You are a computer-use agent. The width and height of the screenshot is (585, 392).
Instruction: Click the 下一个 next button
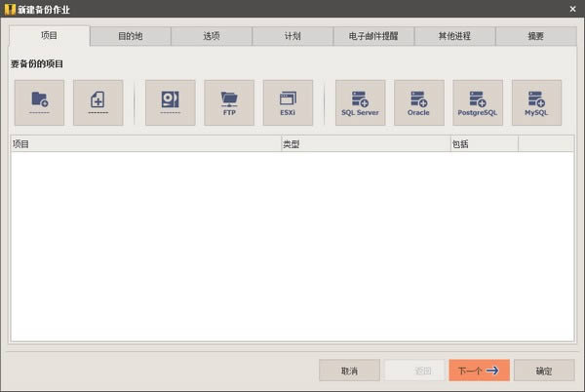(x=479, y=371)
